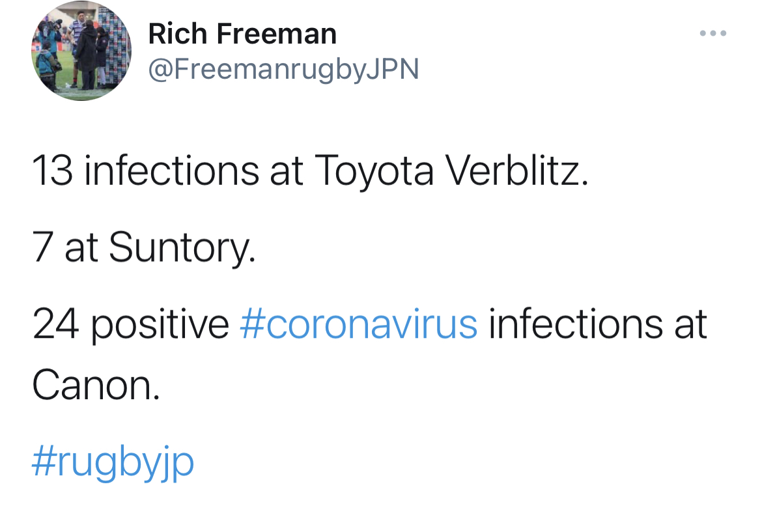Open Rich Freeman's profile picture

[x=81, y=51]
